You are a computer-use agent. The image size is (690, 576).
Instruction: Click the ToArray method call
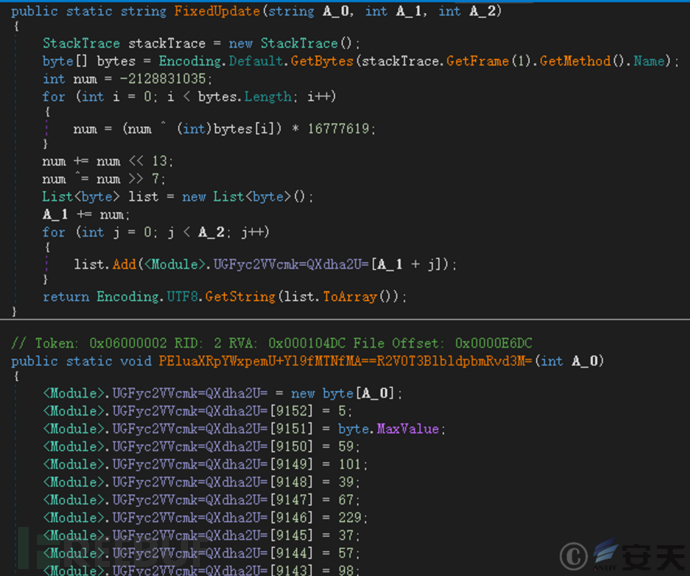[350, 296]
